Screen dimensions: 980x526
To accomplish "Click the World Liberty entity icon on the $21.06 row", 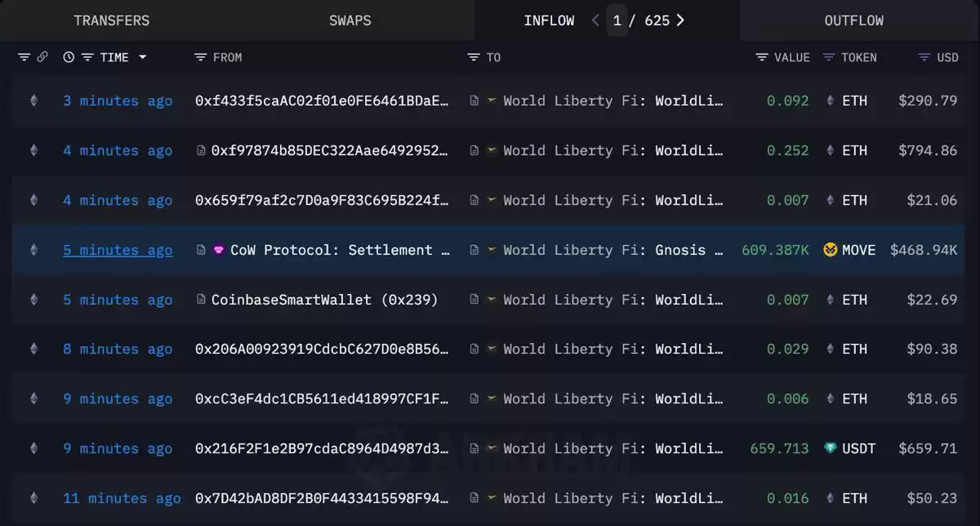I will 492,200.
